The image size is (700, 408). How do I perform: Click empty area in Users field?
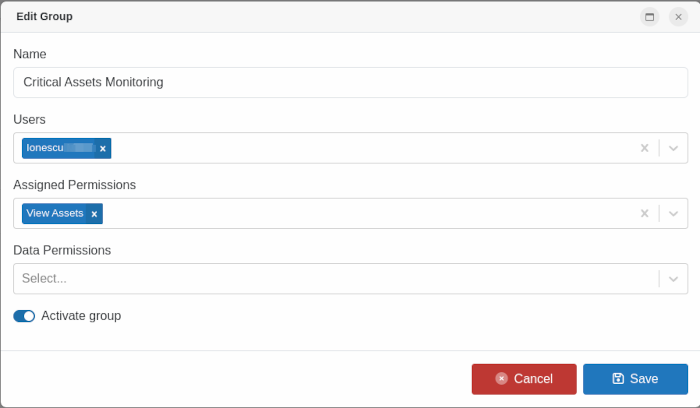(x=370, y=148)
